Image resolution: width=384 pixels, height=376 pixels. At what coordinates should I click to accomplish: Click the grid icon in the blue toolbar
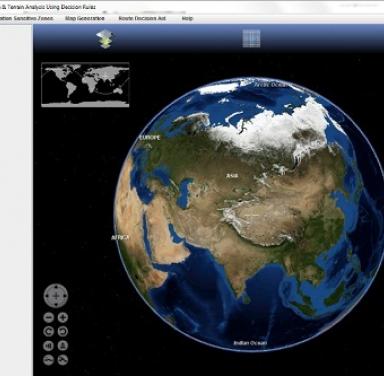[251, 39]
